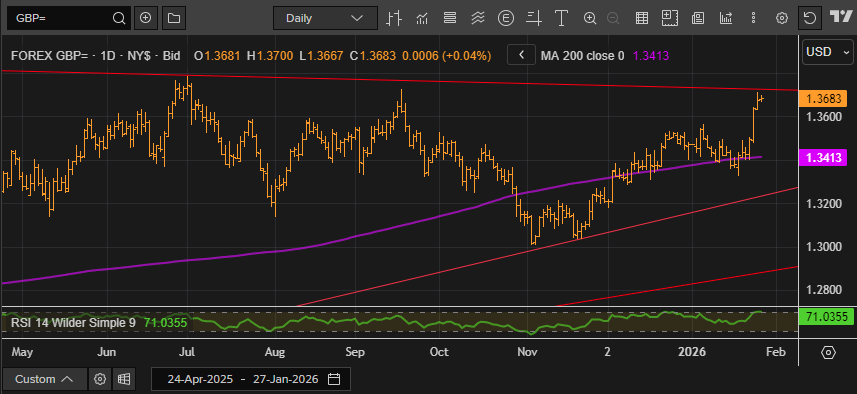Open the USD currency dropdown

(828, 52)
